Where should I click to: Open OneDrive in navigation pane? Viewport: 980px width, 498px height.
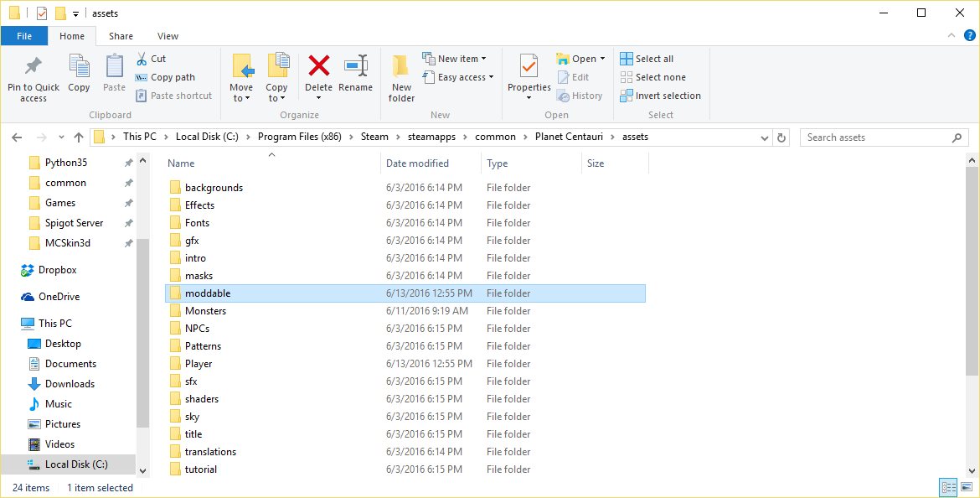point(50,297)
